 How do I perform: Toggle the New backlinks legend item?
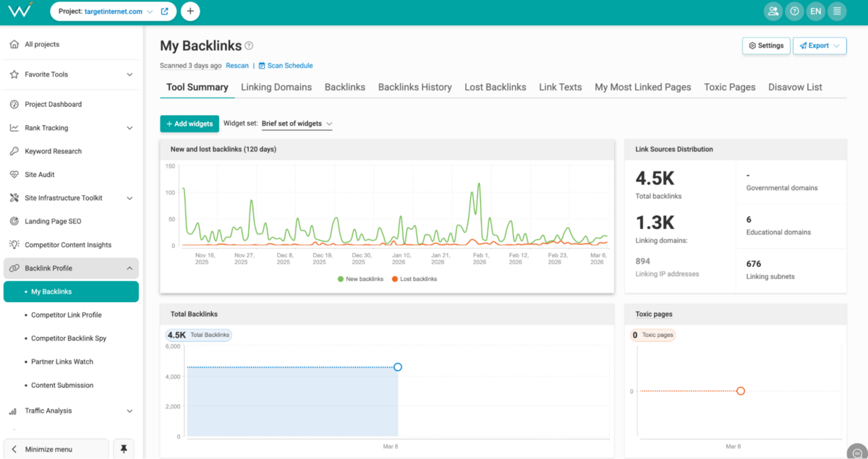[x=360, y=279]
